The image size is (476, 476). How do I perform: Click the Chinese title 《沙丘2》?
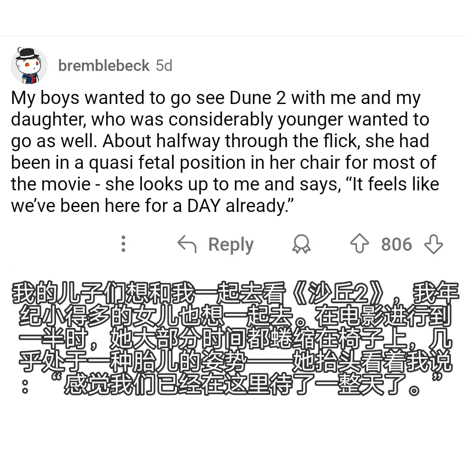(339, 293)
